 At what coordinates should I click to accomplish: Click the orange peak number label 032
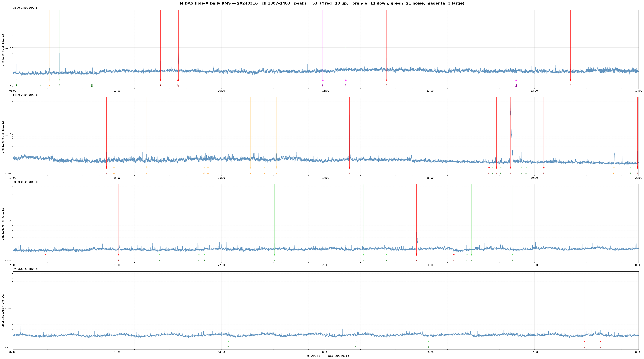(614, 173)
